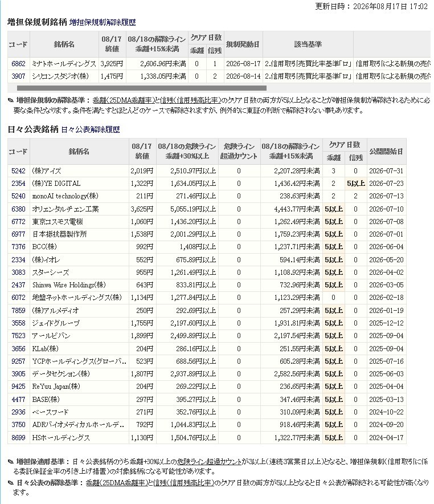This screenshot has height=504, width=434.
Task: Click stock code 6862 link
Action: [18, 64]
